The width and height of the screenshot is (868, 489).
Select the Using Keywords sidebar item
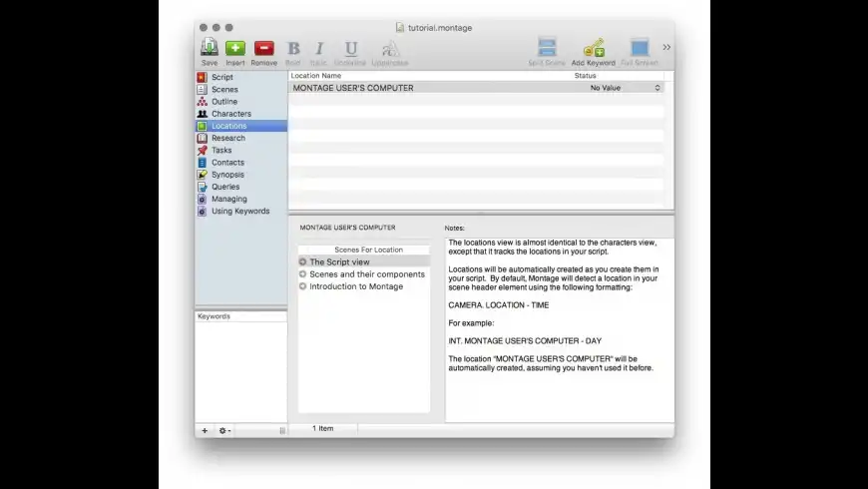240,211
